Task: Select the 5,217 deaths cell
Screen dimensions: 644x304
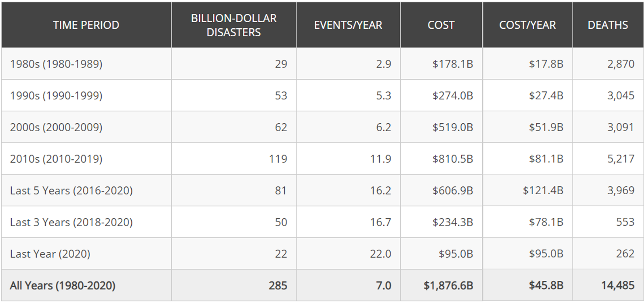Action: click(x=620, y=159)
